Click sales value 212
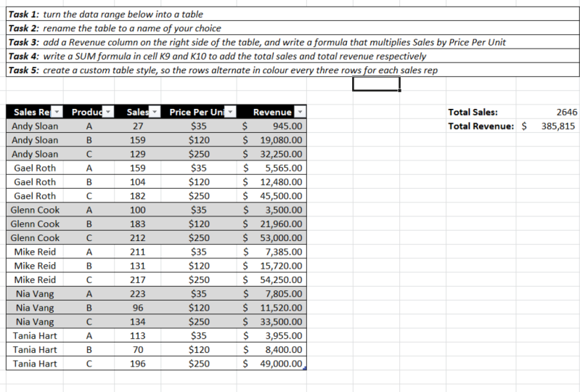 point(138,238)
